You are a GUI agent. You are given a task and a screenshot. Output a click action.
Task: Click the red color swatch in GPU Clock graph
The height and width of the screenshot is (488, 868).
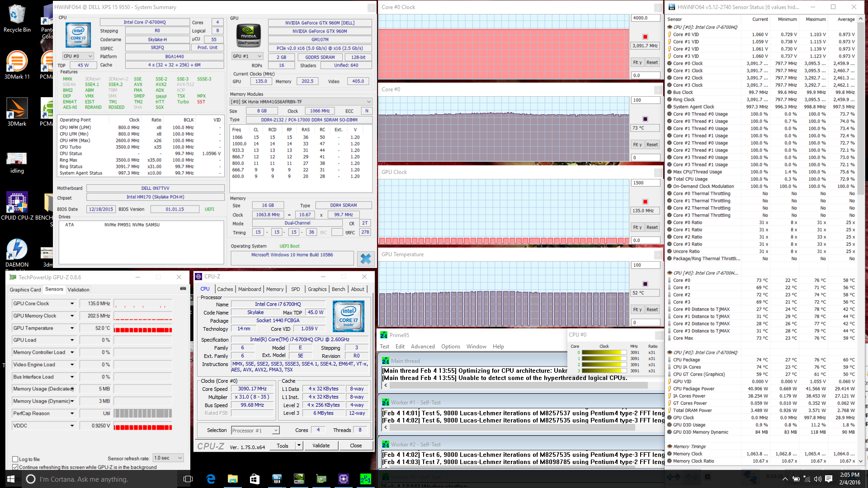645,202
